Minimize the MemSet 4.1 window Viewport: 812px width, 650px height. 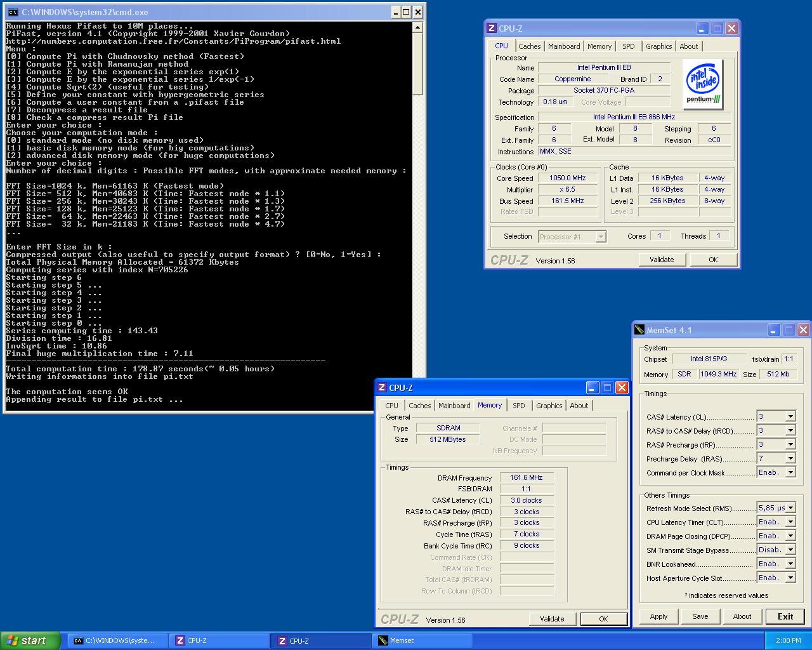[x=773, y=330]
